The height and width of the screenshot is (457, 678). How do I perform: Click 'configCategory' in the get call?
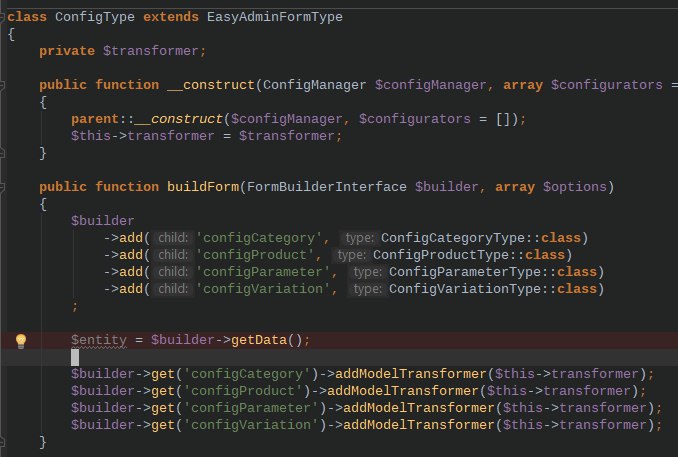247,374
